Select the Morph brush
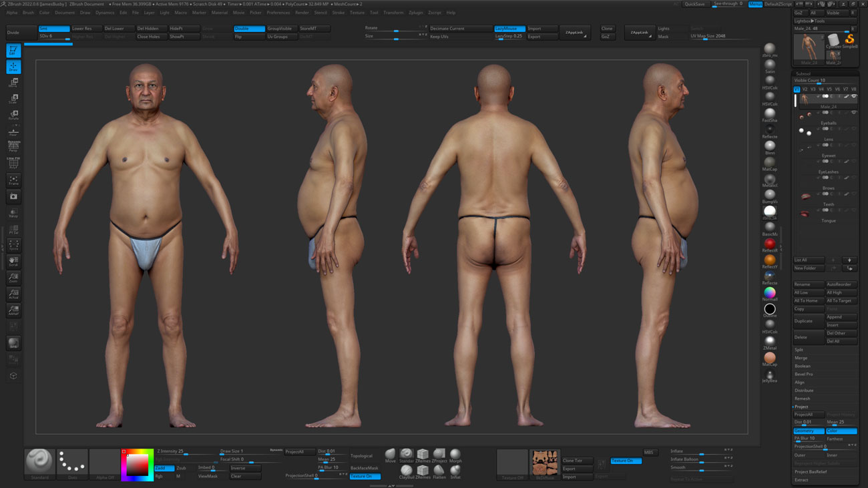868x488 pixels. [x=455, y=454]
